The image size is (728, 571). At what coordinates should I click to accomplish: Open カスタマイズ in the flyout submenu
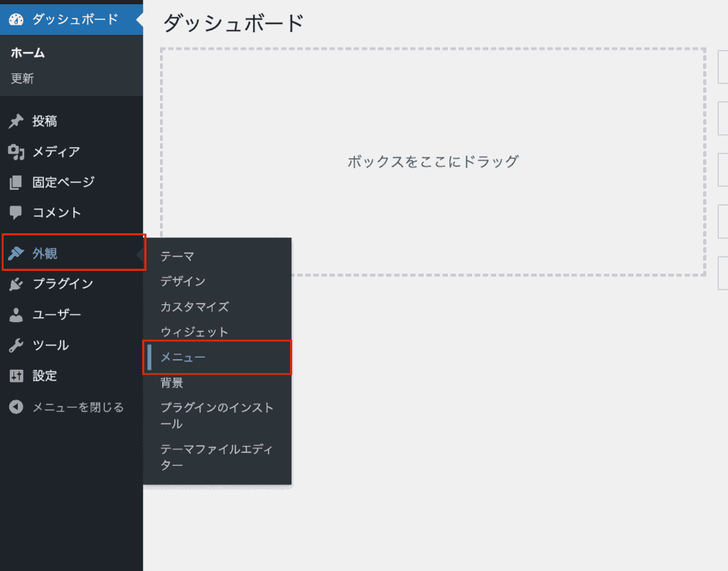click(194, 306)
